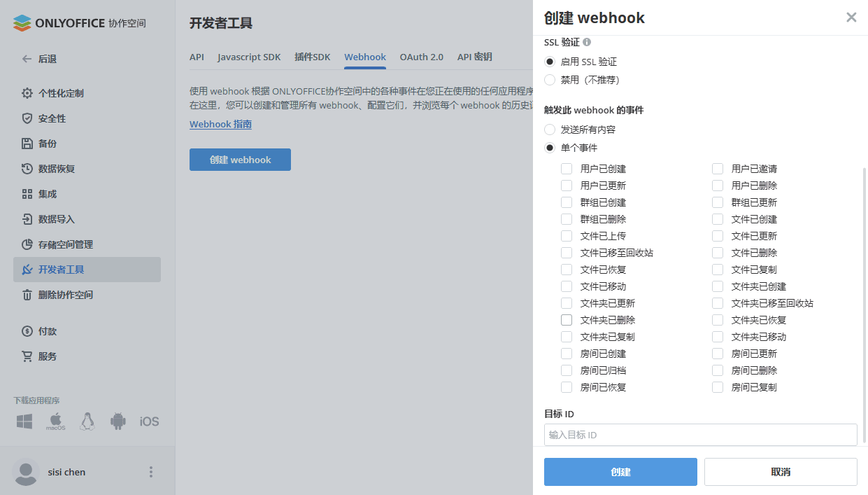Screen dimensions: 868x495
Task: Select 禁用（不推荐）radio button
Action: [x=550, y=80]
